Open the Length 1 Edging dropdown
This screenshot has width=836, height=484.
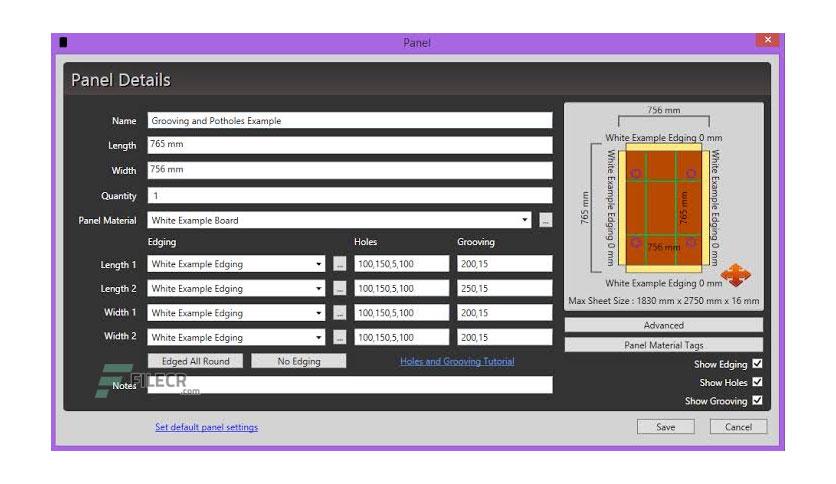[x=319, y=265]
